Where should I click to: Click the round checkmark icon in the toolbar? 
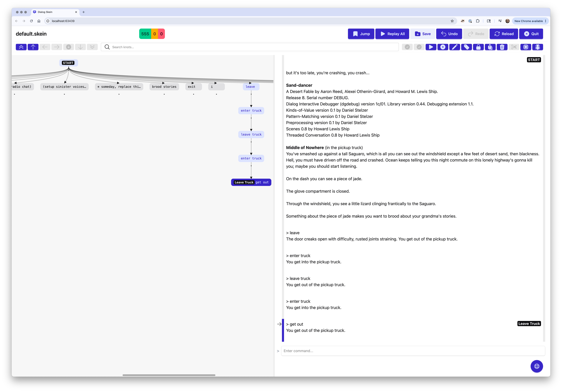point(407,47)
